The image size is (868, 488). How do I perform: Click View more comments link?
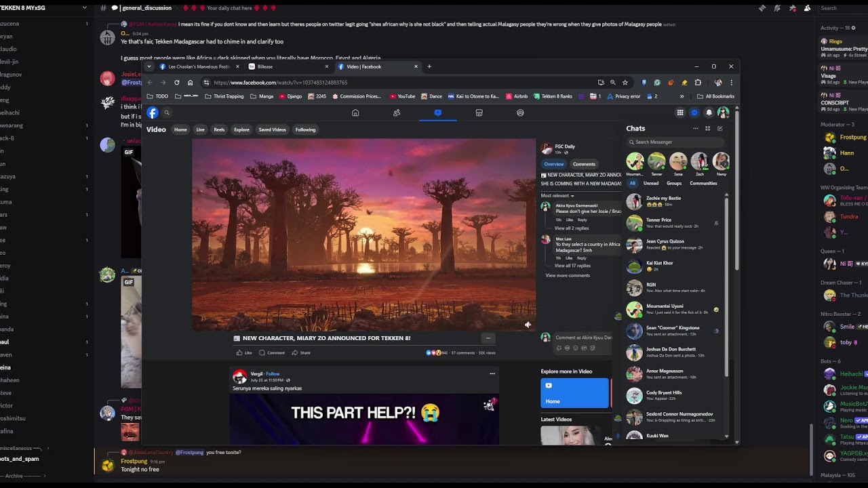coord(568,275)
